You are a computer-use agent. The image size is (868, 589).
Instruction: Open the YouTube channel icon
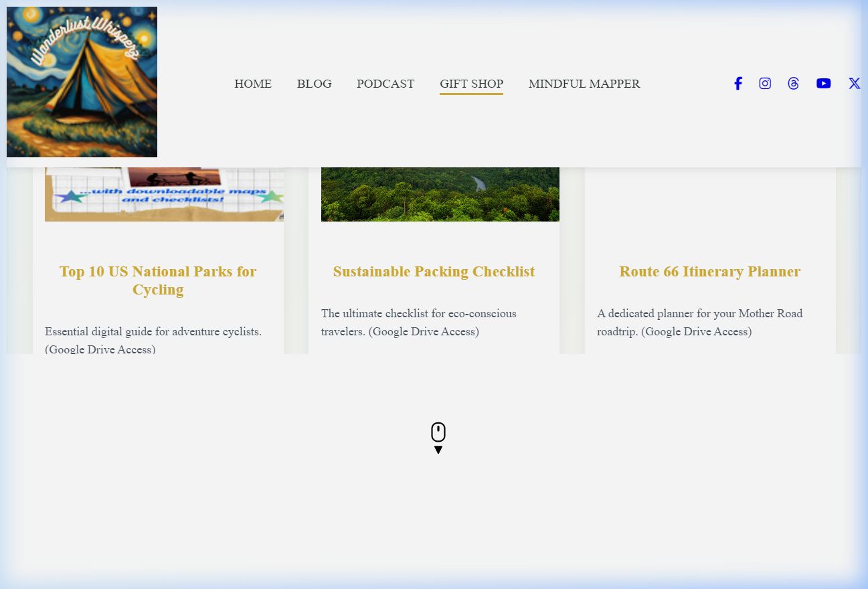[x=823, y=84]
